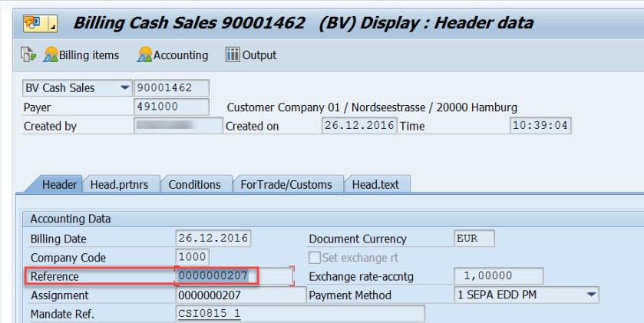
Task: Click the Billing Date label
Action: (58, 239)
